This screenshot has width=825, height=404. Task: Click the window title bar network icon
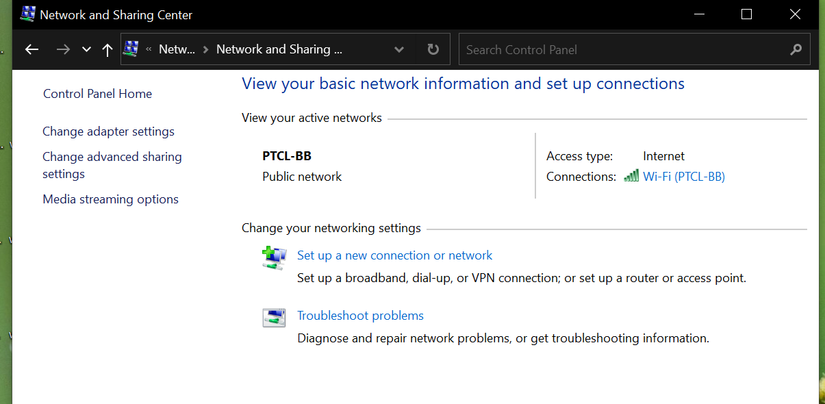coord(27,14)
